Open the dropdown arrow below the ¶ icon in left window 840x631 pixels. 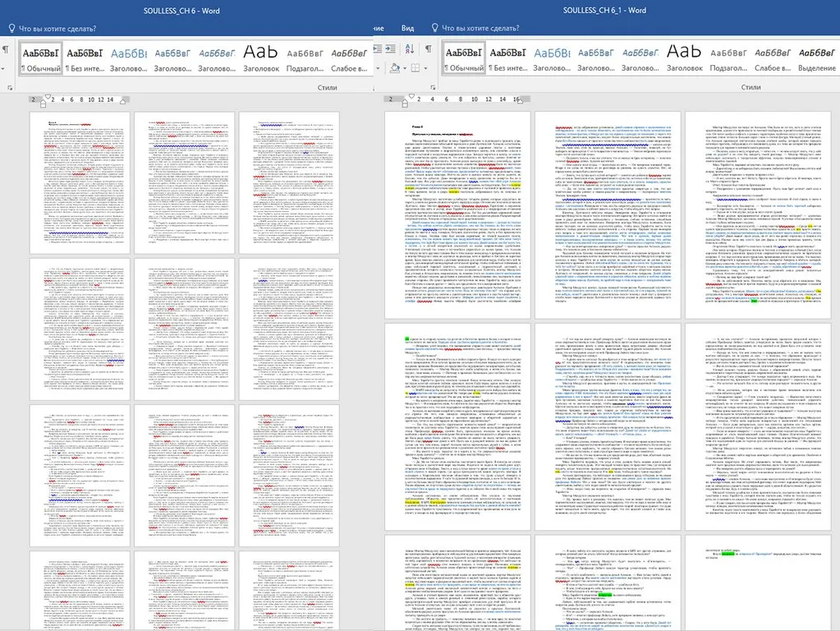(2, 69)
